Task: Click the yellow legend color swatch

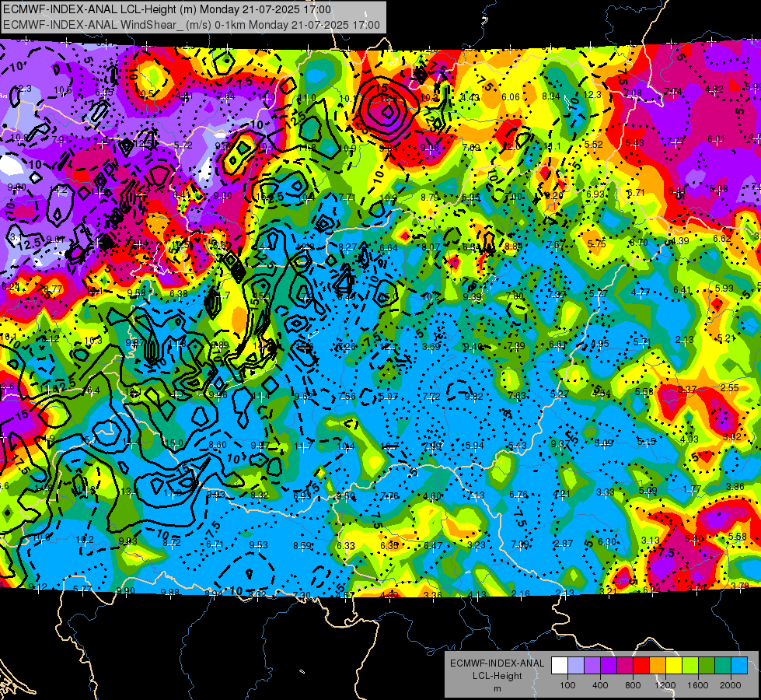Action: [674, 666]
